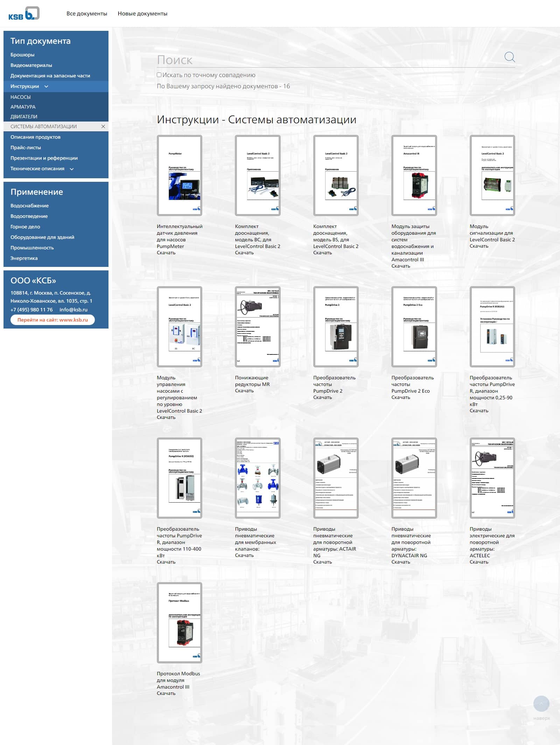The width and height of the screenshot is (560, 745).
Task: Open the PumpMeter manual thumbnail
Action: click(x=180, y=175)
